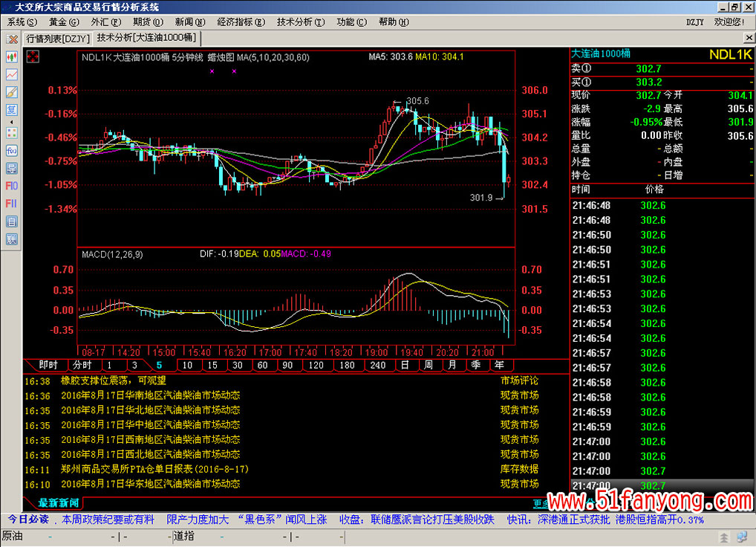756x547 pixels.
Task: Open the four-dot multi-window layout icon
Action: 12,133
